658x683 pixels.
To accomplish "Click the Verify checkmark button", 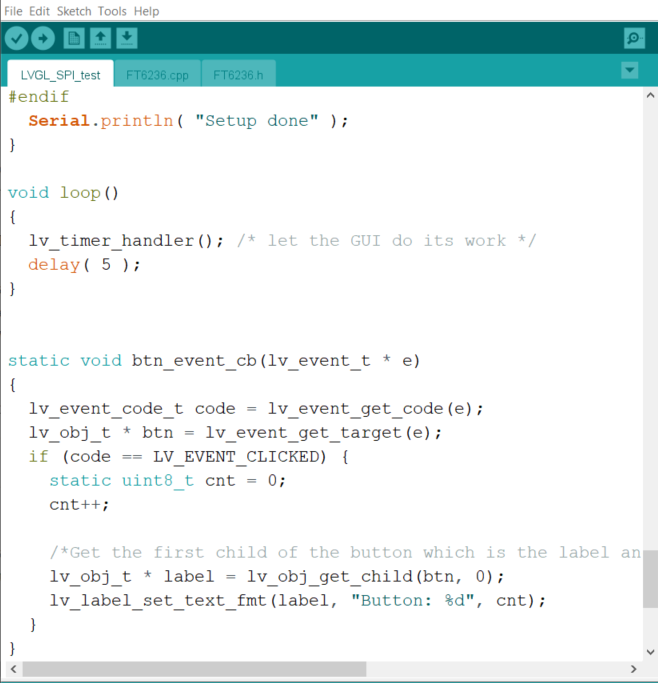I will pos(17,38).
